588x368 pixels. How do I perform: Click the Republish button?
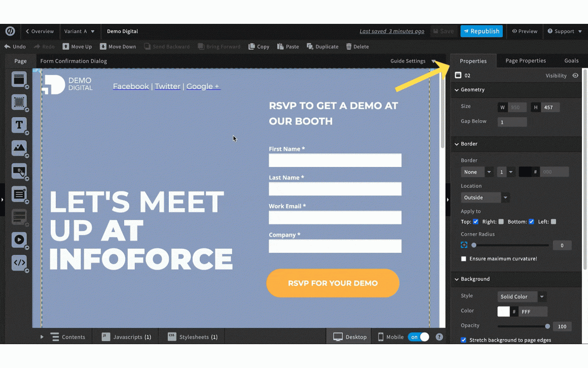(481, 31)
